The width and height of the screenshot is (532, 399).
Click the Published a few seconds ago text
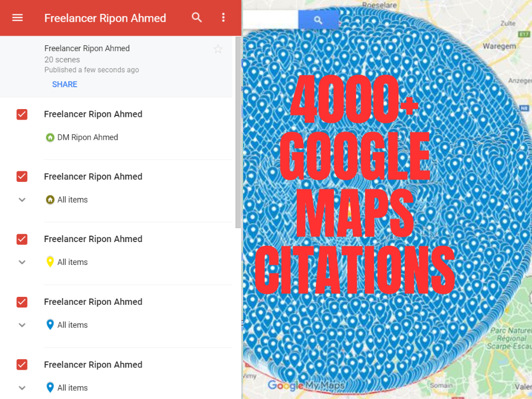pyautogui.click(x=92, y=70)
